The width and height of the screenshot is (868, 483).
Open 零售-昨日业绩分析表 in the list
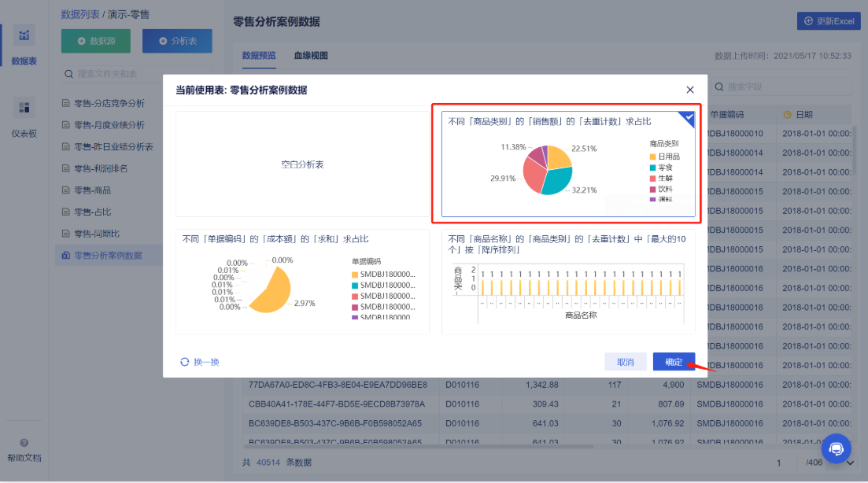point(113,146)
